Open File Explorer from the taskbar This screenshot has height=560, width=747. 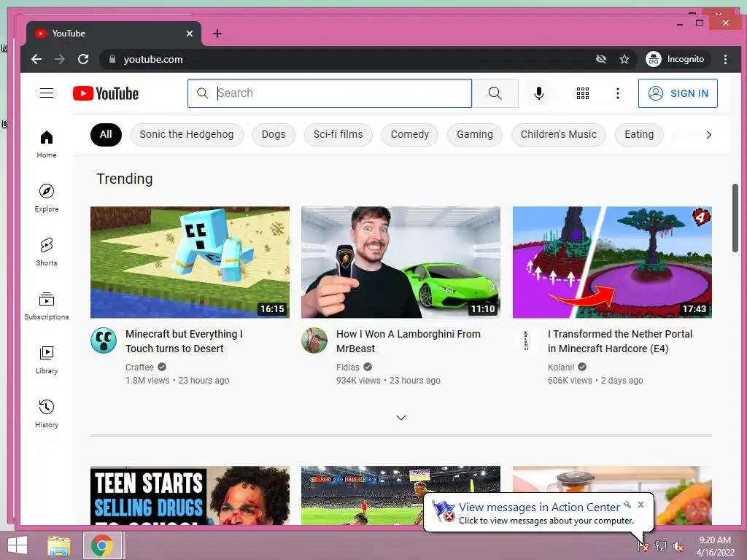(x=59, y=545)
